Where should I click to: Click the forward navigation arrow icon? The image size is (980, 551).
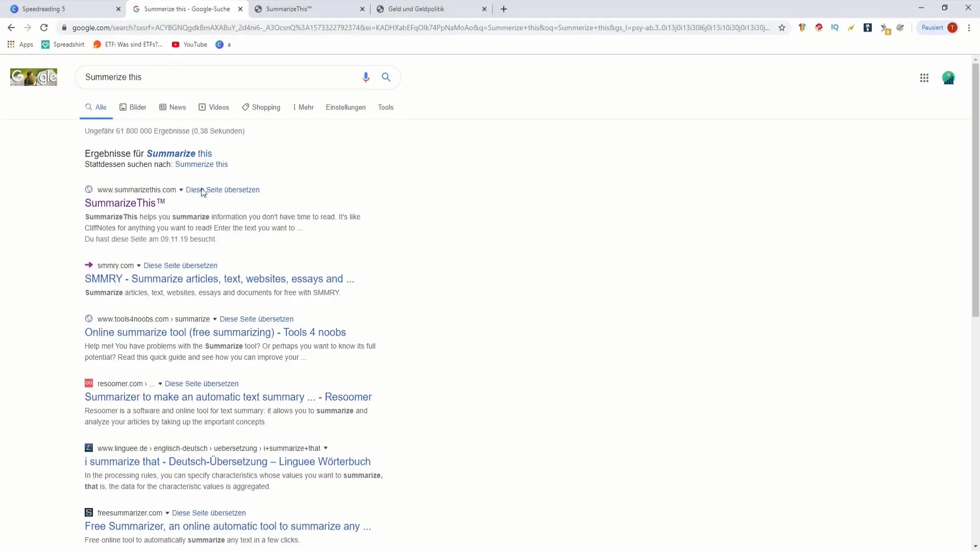(x=28, y=28)
